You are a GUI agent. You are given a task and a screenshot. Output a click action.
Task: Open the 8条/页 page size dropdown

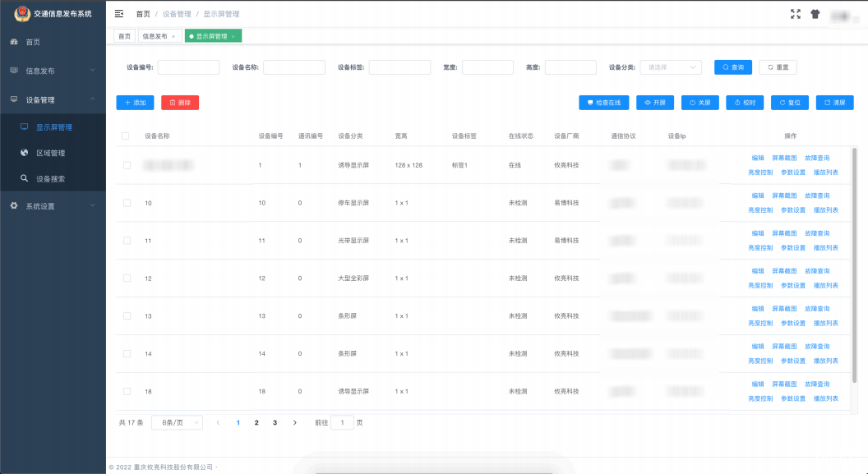pos(178,421)
